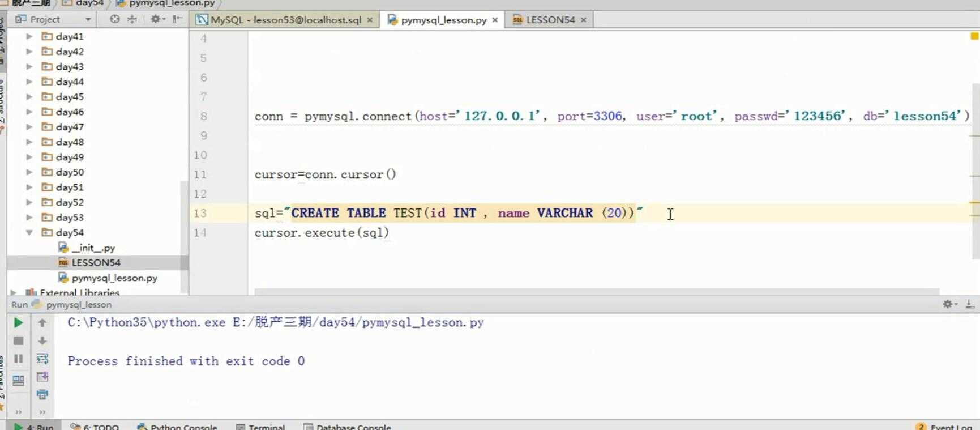Open pymysql_lesson.py in the project tree

(114, 278)
